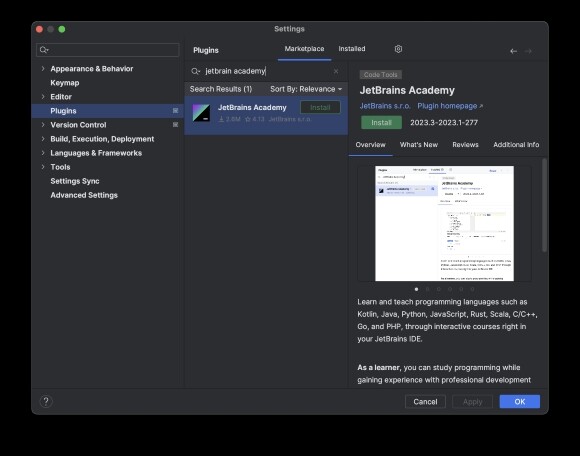580x456 pixels.
Task: Select the JetBrains Academy search result row
Action: click(266, 115)
